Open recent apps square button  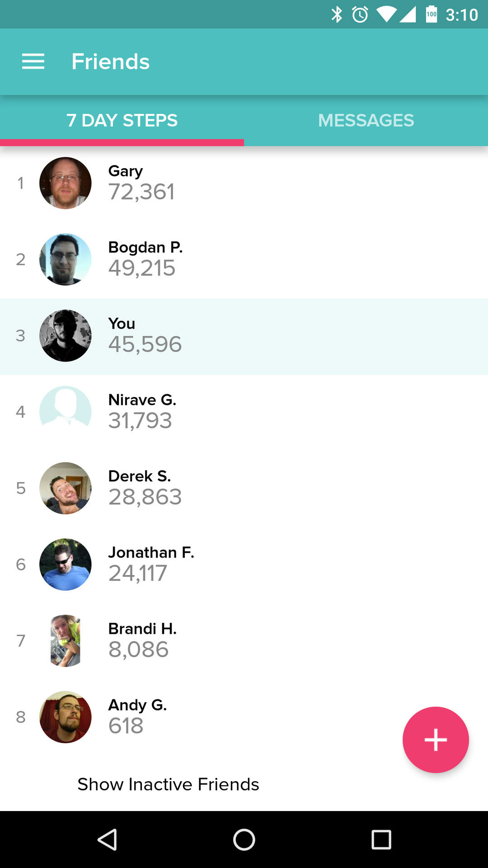[381, 840]
